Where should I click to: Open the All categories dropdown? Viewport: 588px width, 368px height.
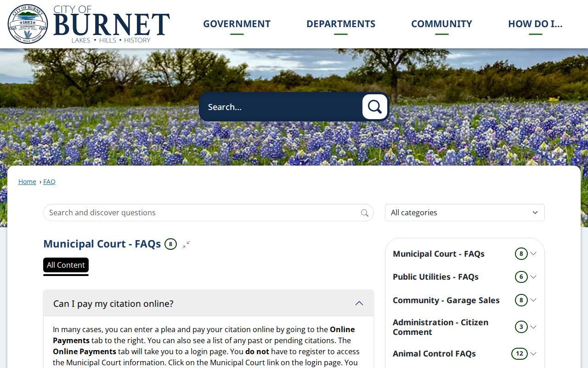coord(464,213)
